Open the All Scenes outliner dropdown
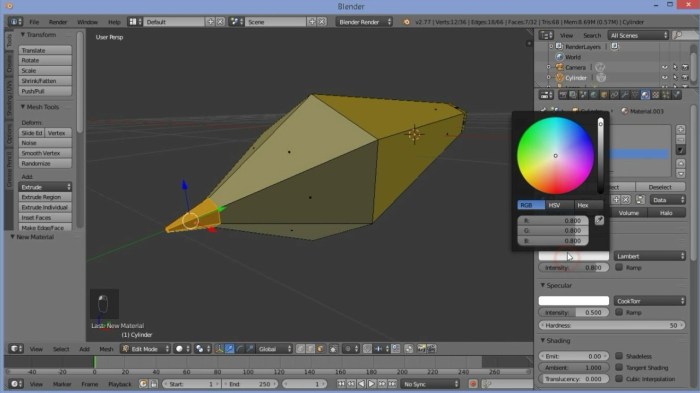Image resolution: width=700 pixels, height=393 pixels. 638,35
